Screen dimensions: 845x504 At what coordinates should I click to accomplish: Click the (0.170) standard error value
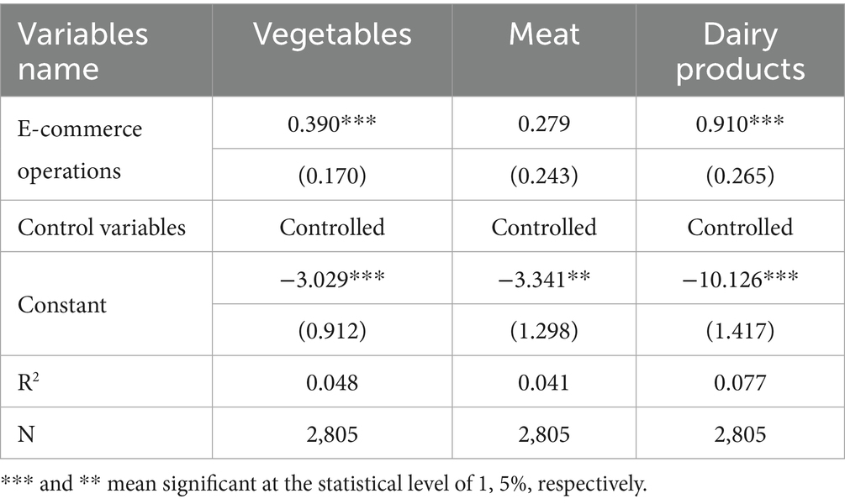tap(332, 174)
